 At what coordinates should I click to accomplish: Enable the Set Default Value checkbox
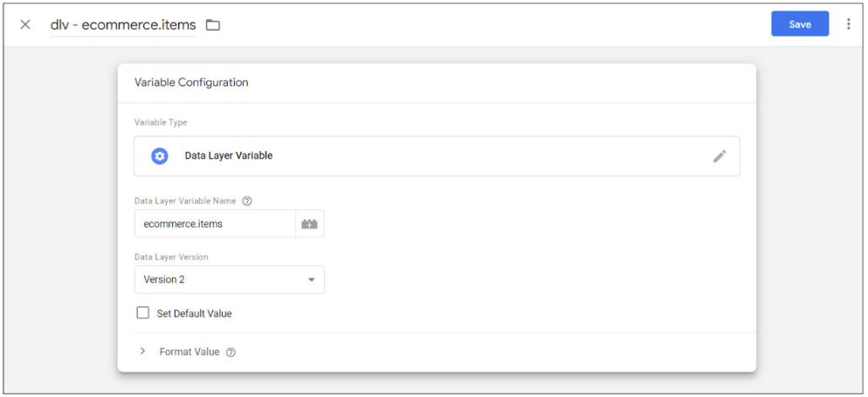click(x=143, y=313)
